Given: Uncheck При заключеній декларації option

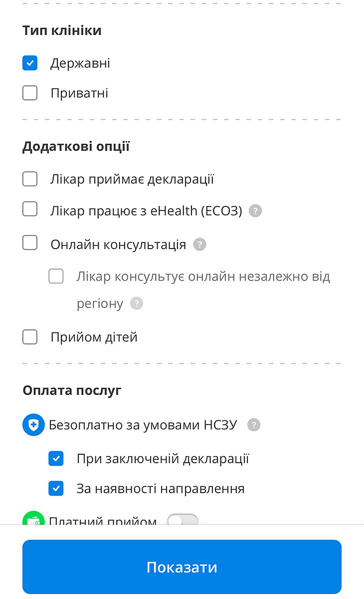Looking at the screenshot, I should point(56,459).
